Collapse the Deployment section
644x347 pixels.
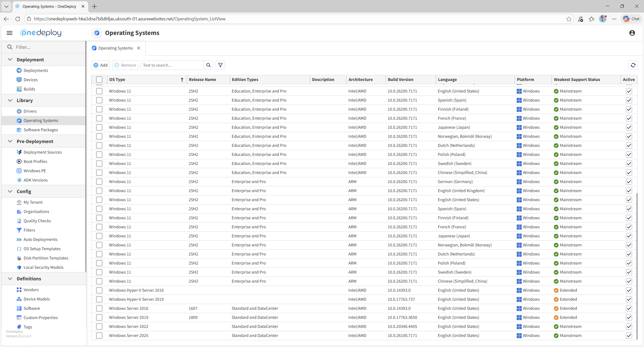(10, 60)
